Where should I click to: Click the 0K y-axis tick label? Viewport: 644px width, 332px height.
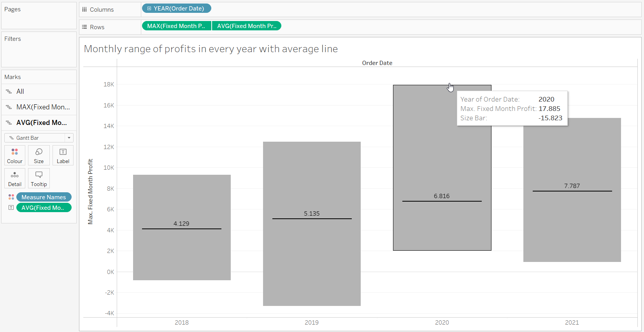coord(111,272)
